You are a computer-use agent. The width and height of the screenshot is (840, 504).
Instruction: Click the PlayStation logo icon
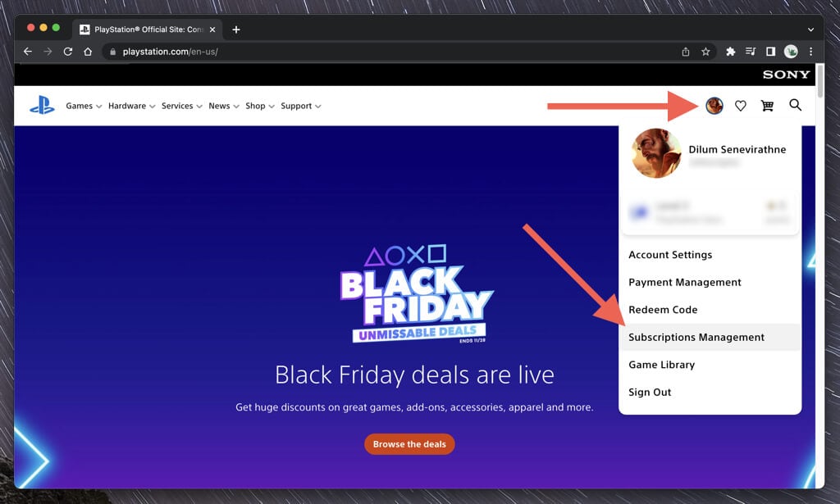pyautogui.click(x=42, y=106)
